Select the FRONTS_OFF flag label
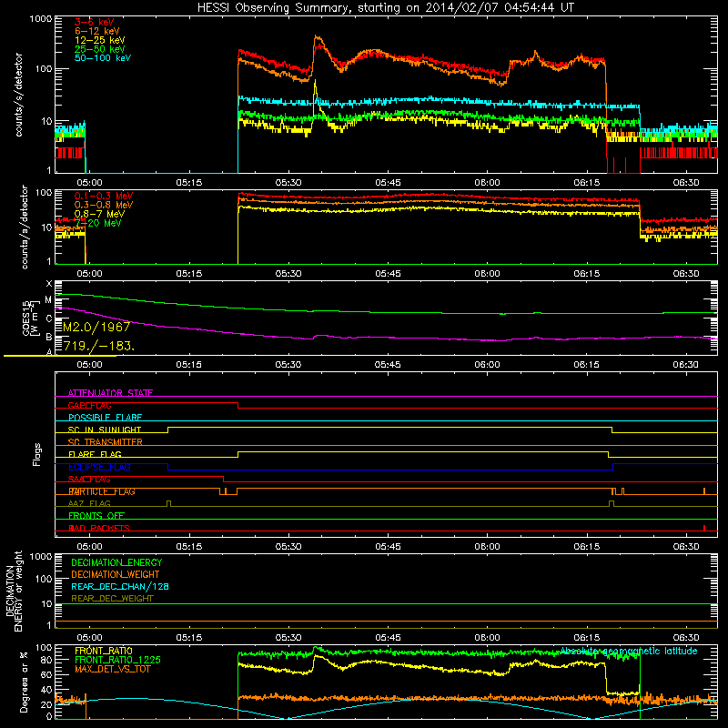The height and width of the screenshot is (728, 728). click(x=96, y=516)
